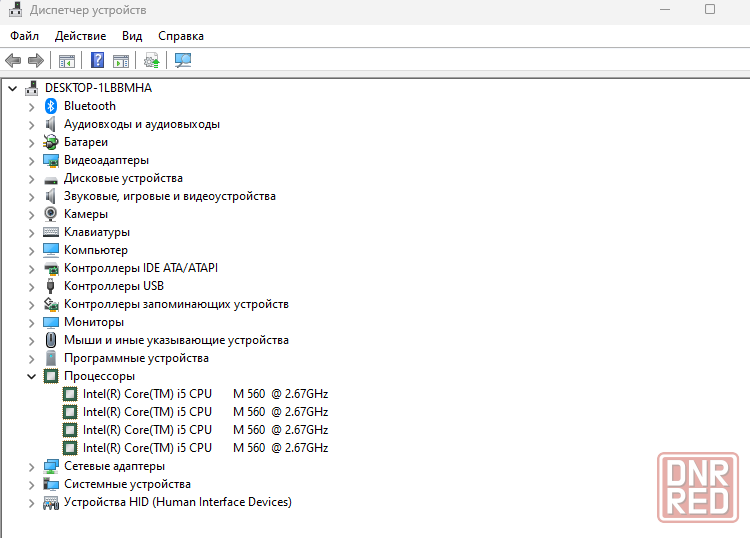Open the Файл menu
This screenshot has height=538, width=750.
(x=24, y=36)
